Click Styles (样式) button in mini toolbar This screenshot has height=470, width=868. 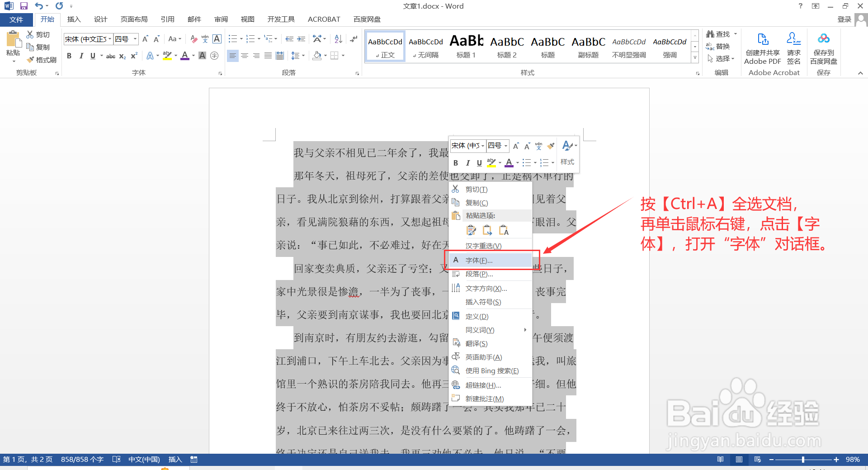coord(567,153)
